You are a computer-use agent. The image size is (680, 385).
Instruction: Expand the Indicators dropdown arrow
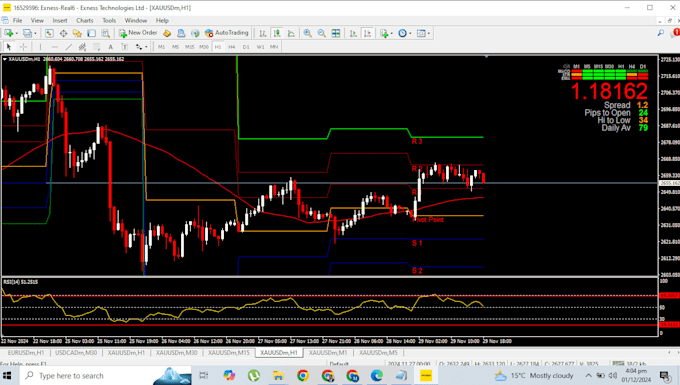(x=391, y=33)
